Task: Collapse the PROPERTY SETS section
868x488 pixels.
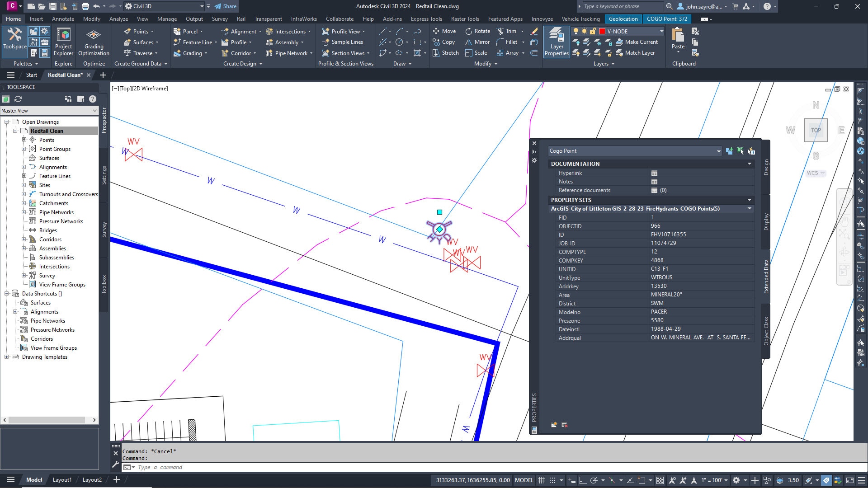Action: [x=749, y=200]
